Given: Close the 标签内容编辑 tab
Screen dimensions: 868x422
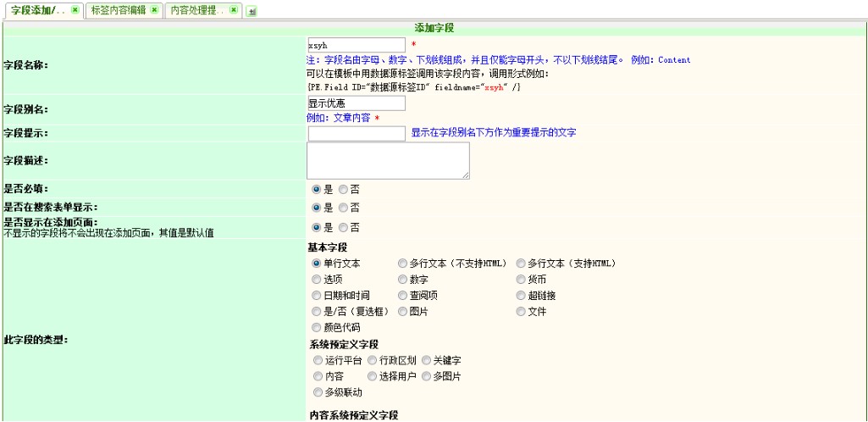Looking at the screenshot, I should pyautogui.click(x=154, y=10).
